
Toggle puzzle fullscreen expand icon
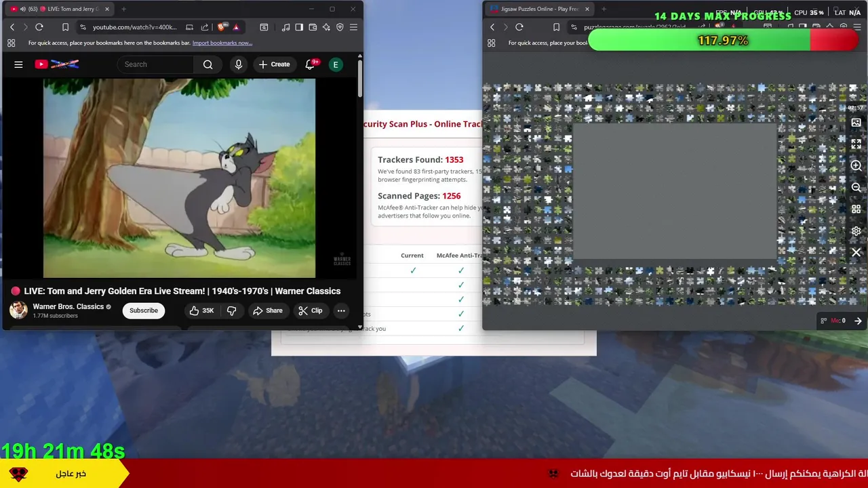coord(856,144)
